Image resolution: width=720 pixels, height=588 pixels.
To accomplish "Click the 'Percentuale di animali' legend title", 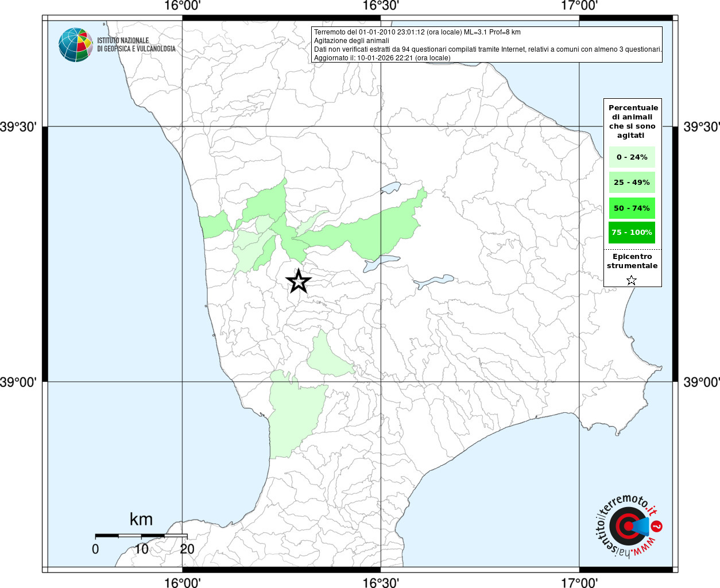I will [633, 121].
